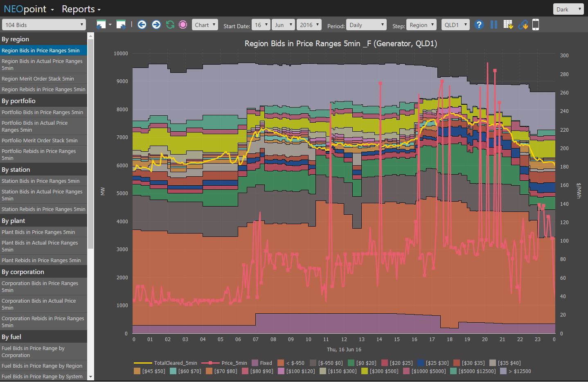Click the green refresh icon
Image resolution: width=588 pixels, height=382 pixels.
tap(170, 25)
